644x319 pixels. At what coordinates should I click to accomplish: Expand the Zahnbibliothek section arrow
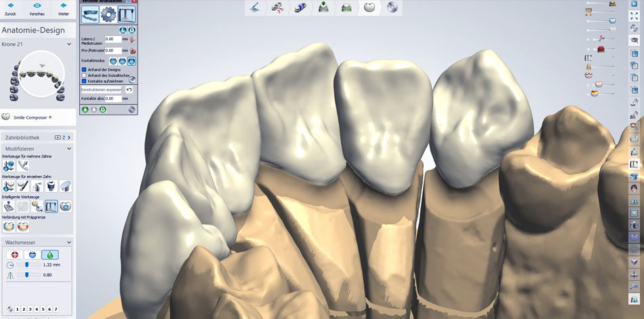pyautogui.click(x=69, y=137)
